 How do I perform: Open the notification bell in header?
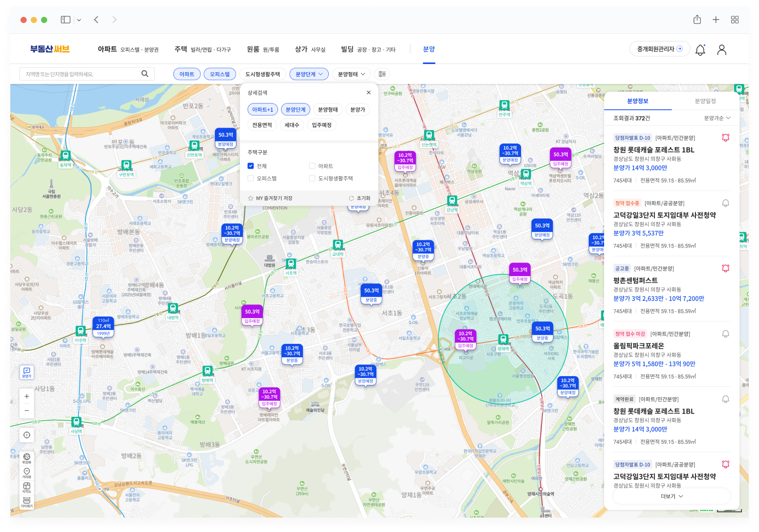[x=700, y=50]
